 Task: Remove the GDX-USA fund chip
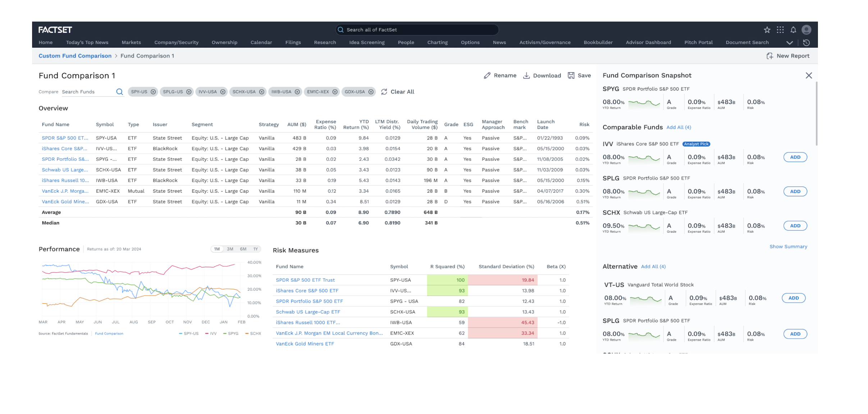[371, 92]
